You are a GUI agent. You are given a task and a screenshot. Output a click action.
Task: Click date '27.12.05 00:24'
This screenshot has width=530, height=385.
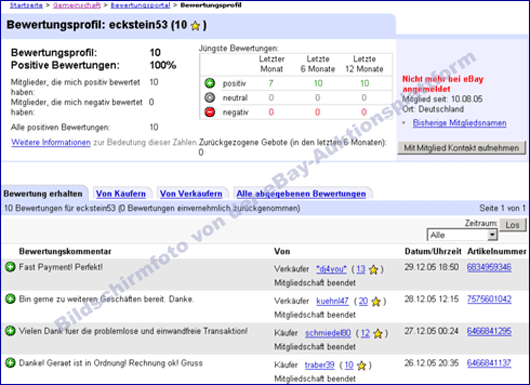432,331
